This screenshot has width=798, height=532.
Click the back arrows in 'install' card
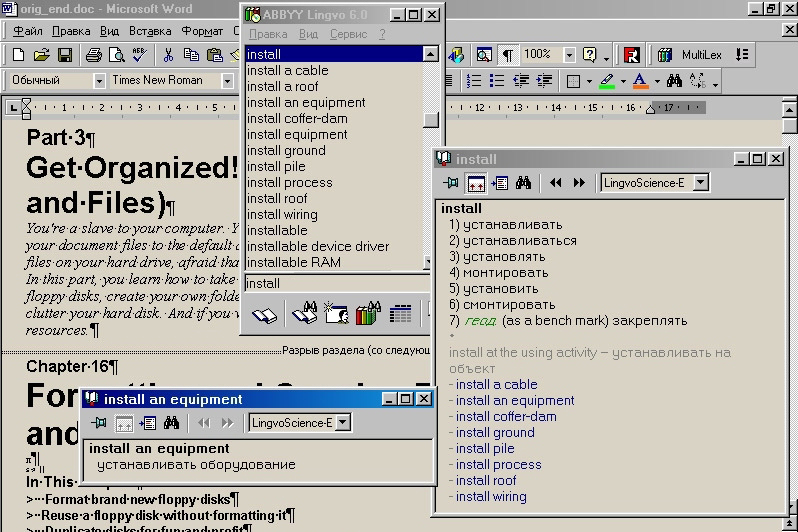(x=556, y=183)
